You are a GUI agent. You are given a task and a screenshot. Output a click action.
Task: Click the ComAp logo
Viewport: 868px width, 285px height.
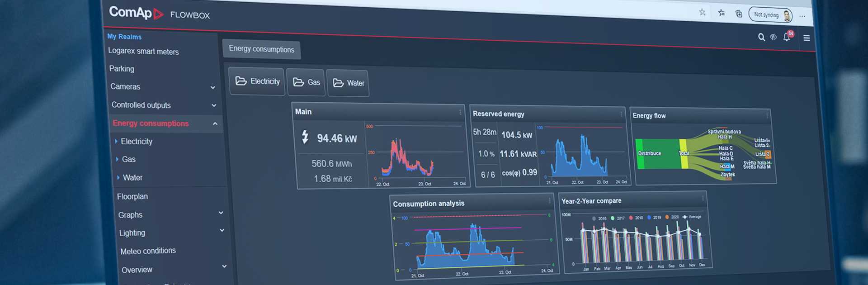pyautogui.click(x=136, y=13)
